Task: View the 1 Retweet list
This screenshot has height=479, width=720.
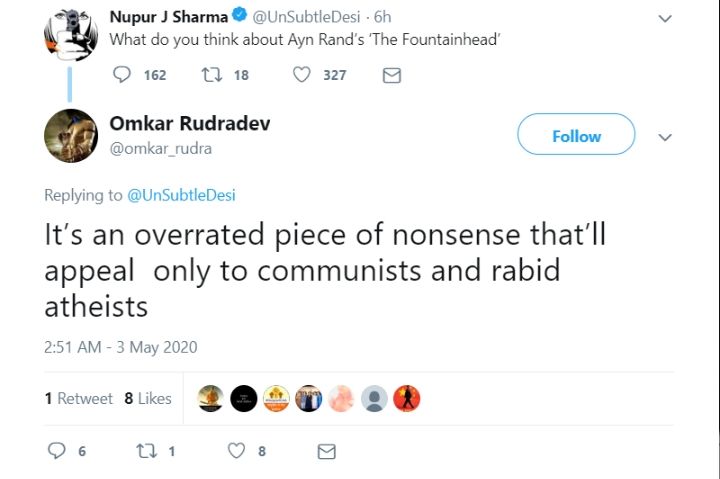Action: click(x=78, y=398)
